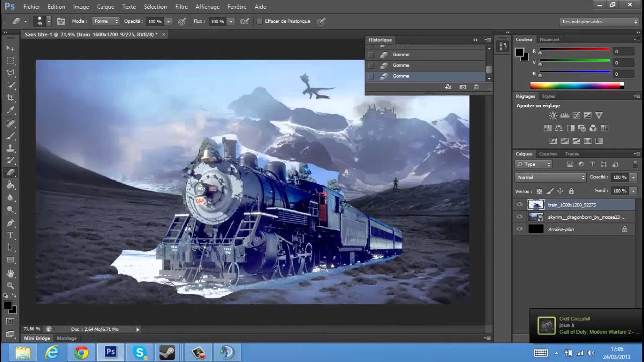The width and height of the screenshot is (644, 362).
Task: Select the Pen tool
Action: (10, 223)
